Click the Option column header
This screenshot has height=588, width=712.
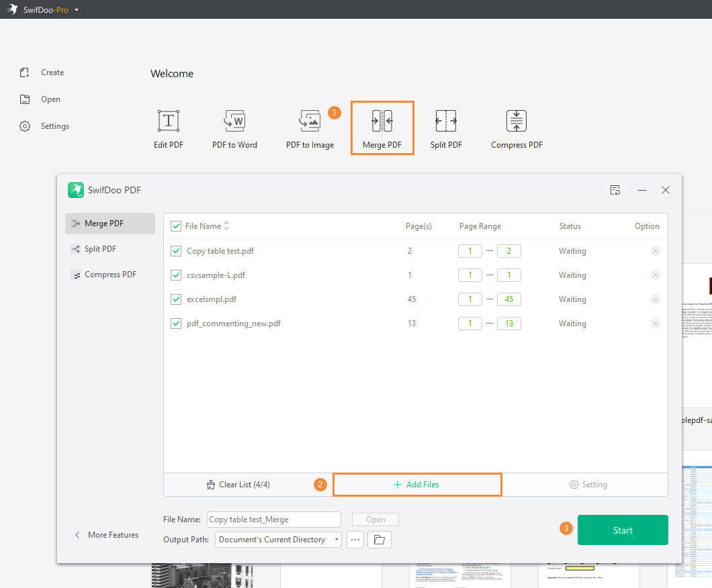tap(647, 226)
